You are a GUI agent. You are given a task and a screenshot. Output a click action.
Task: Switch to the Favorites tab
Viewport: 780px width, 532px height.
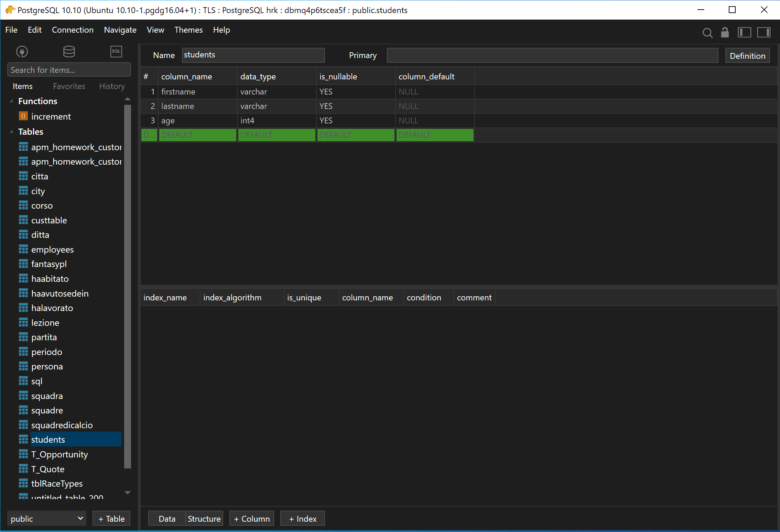point(69,86)
